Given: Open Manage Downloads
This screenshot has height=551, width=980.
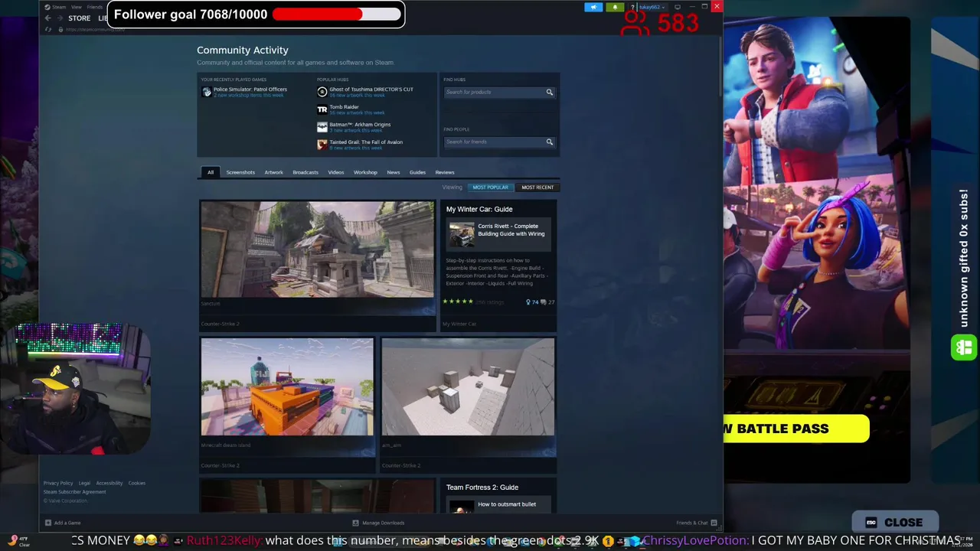Looking at the screenshot, I should (x=378, y=523).
